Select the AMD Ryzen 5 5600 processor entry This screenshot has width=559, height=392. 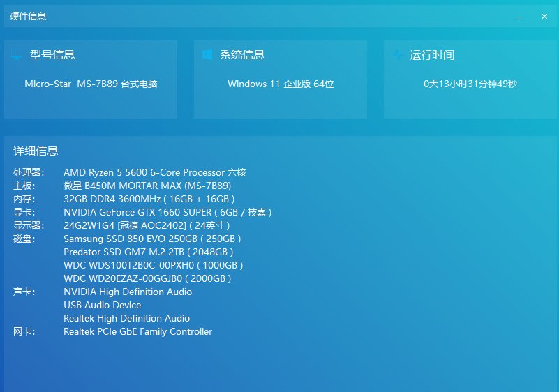click(154, 172)
